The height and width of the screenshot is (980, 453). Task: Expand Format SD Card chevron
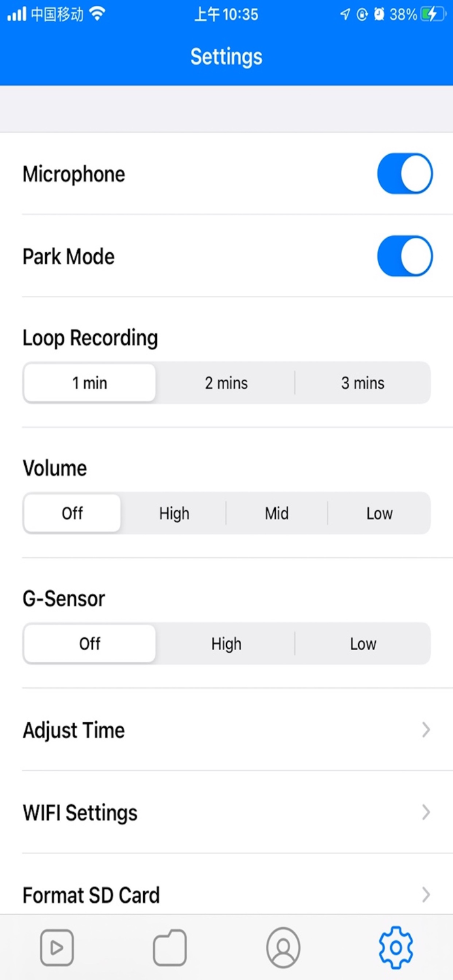point(426,894)
